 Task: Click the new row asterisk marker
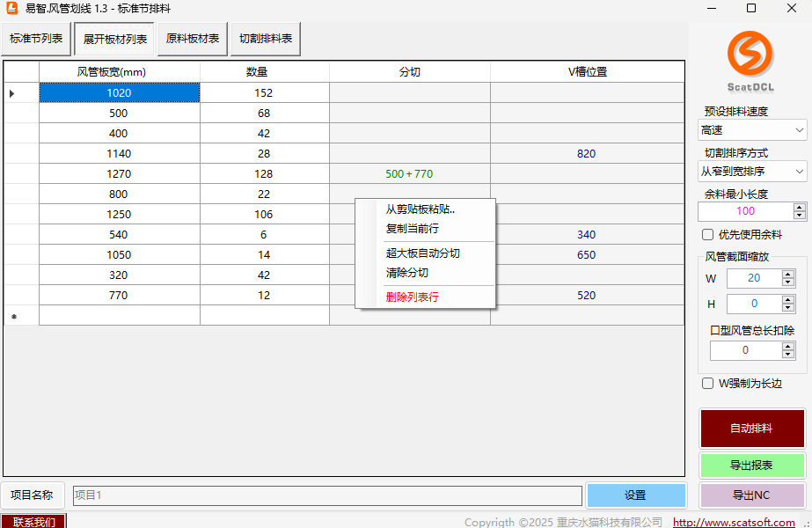12,316
